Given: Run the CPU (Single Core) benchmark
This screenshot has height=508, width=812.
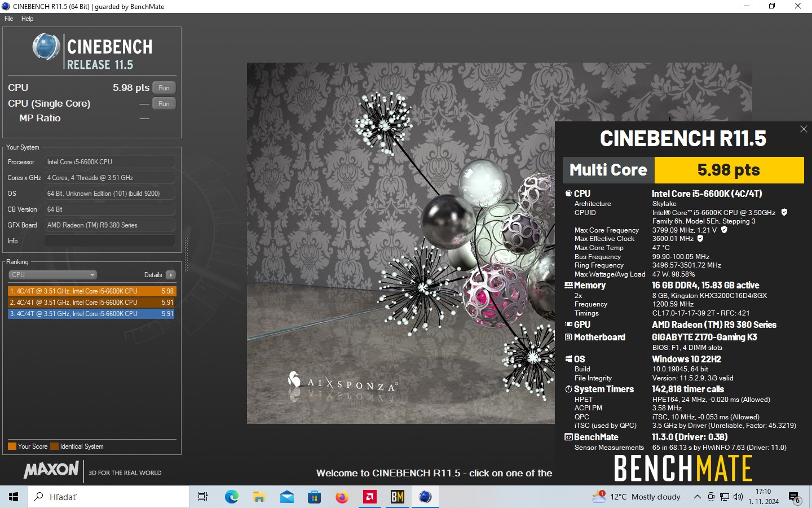Looking at the screenshot, I should (x=164, y=103).
